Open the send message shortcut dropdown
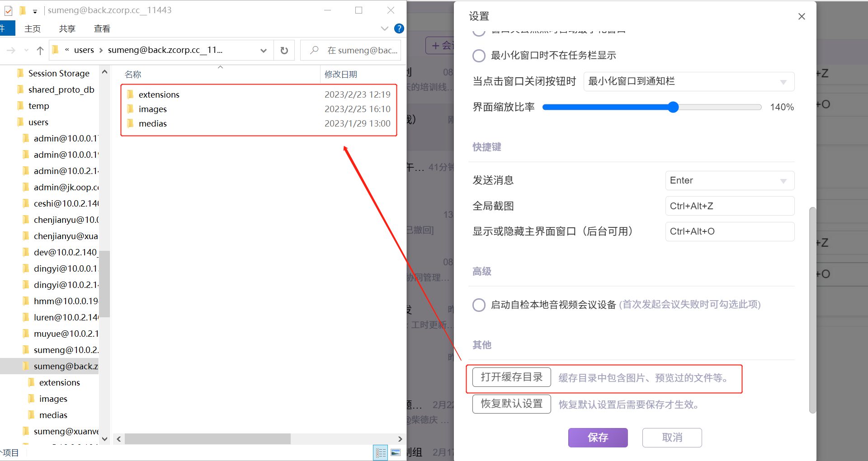 pos(729,180)
